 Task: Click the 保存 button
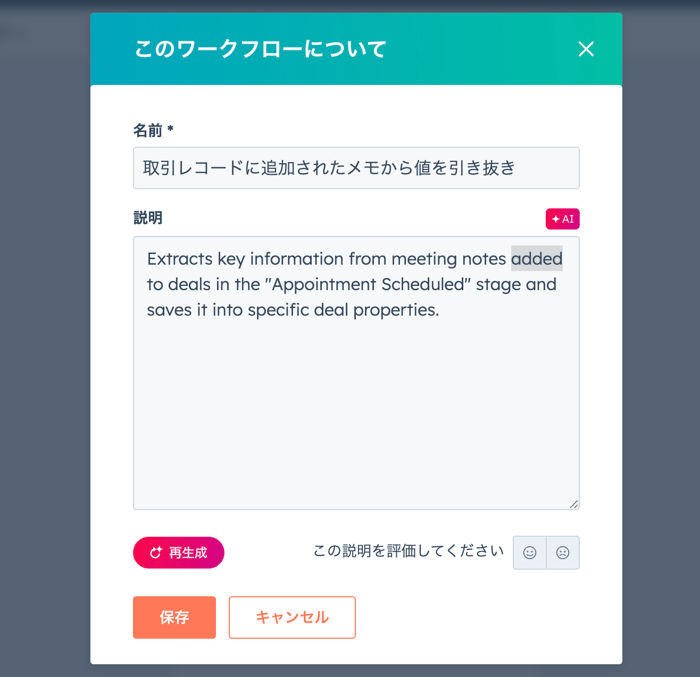tap(174, 617)
